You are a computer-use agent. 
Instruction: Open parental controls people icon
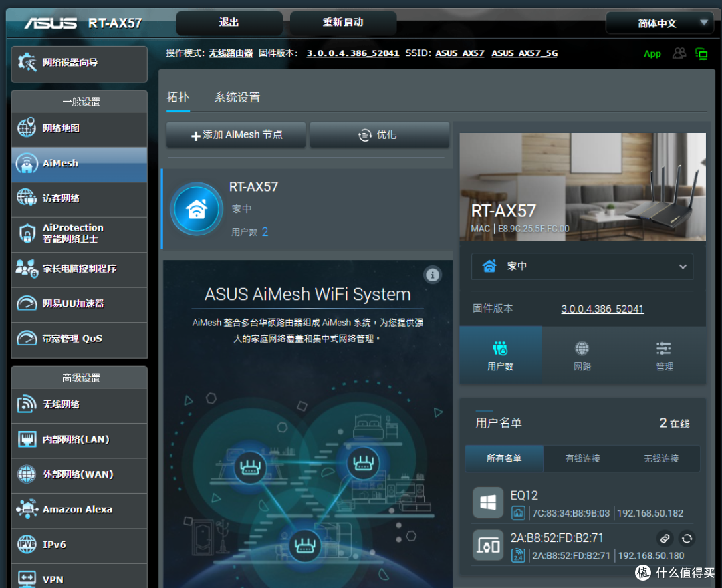click(x=27, y=268)
